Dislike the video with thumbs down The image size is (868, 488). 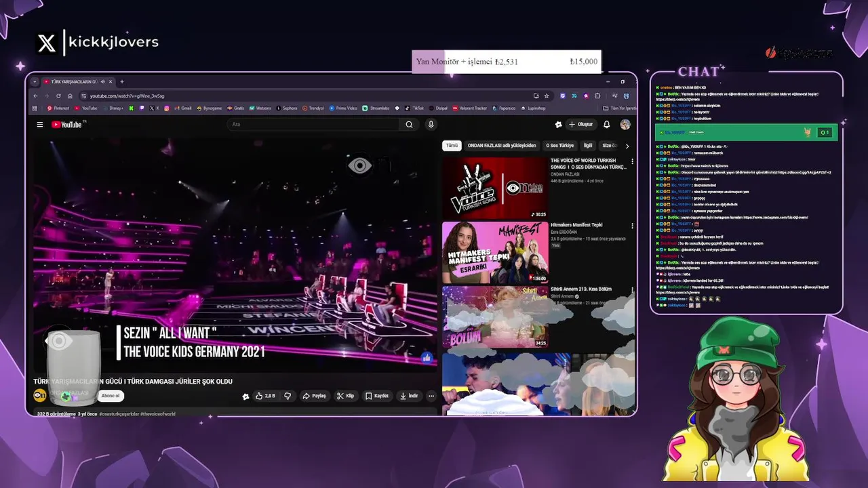click(x=288, y=396)
